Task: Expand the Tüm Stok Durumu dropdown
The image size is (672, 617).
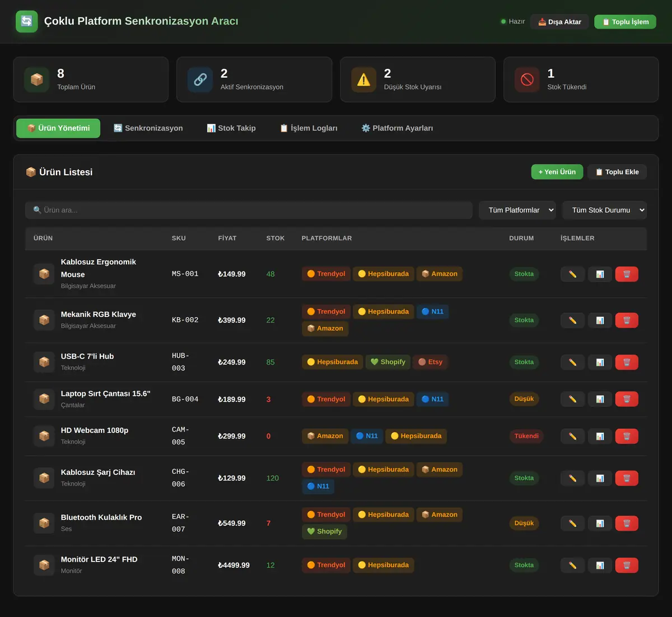Action: (x=604, y=210)
